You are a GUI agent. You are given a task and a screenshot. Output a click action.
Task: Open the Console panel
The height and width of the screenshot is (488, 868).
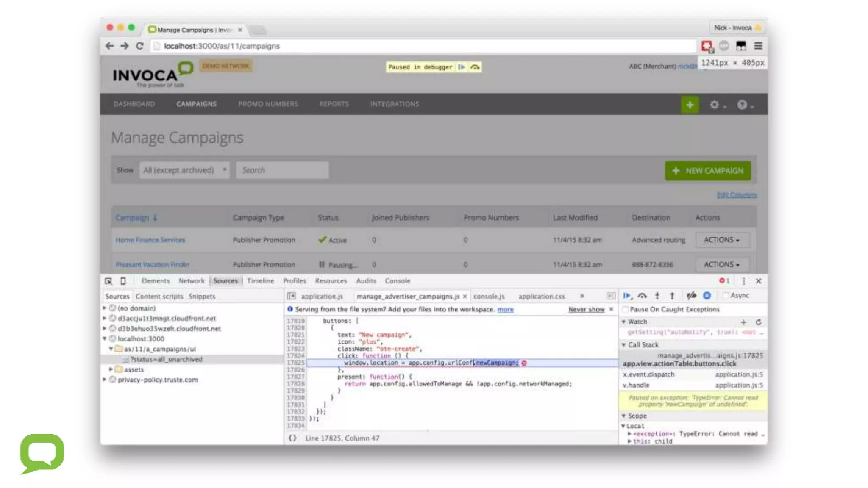pyautogui.click(x=398, y=281)
